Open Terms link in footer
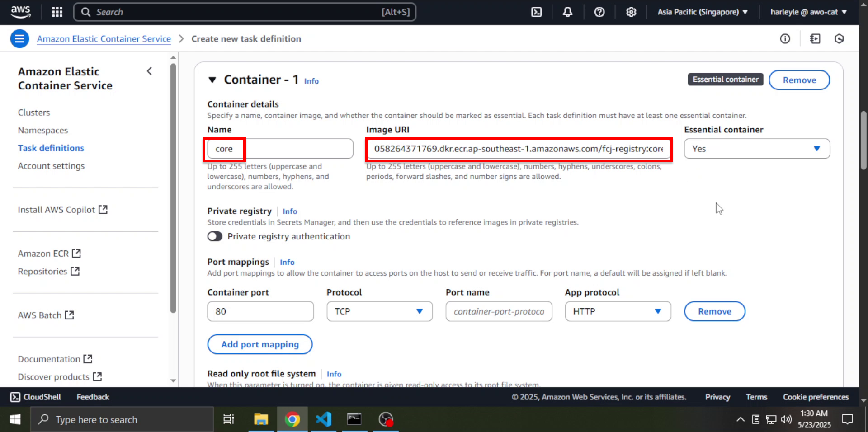 tap(756, 397)
